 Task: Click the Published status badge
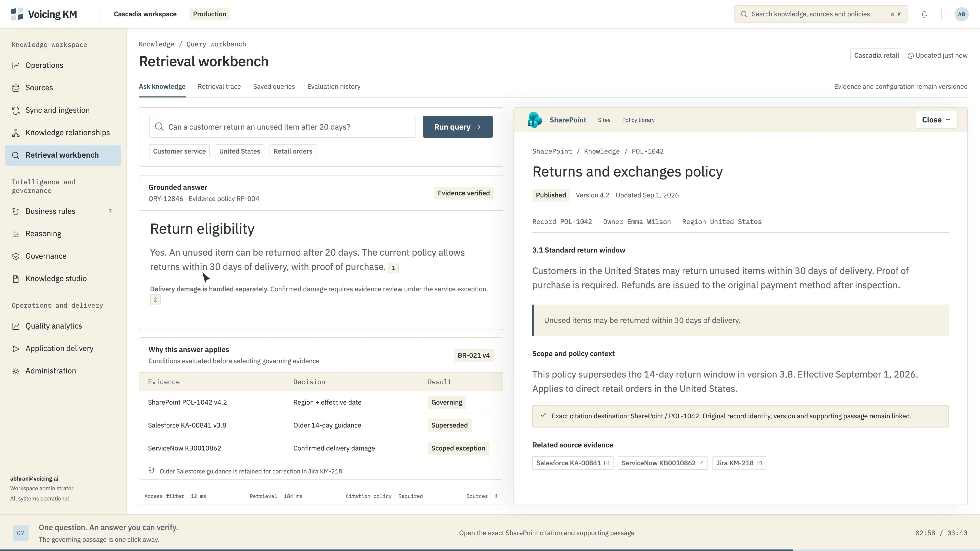coord(550,195)
